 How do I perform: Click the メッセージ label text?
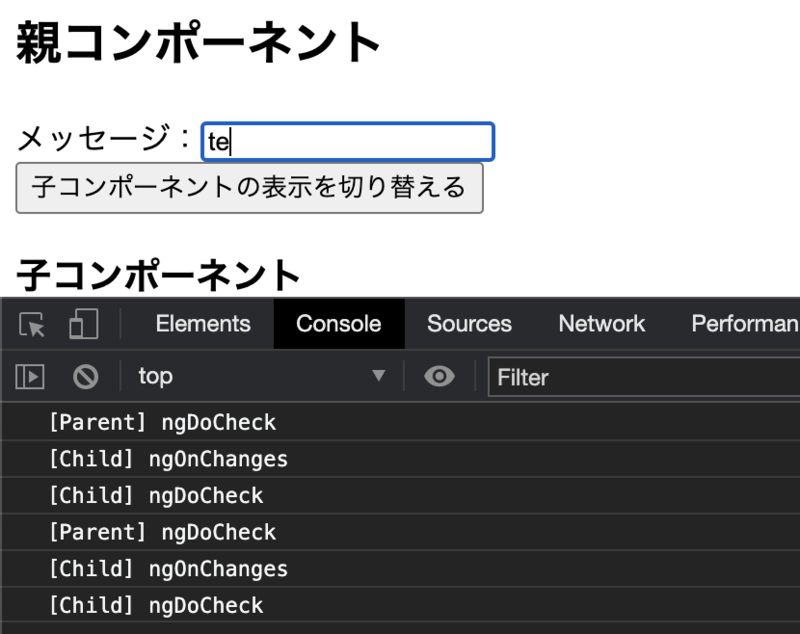click(104, 139)
